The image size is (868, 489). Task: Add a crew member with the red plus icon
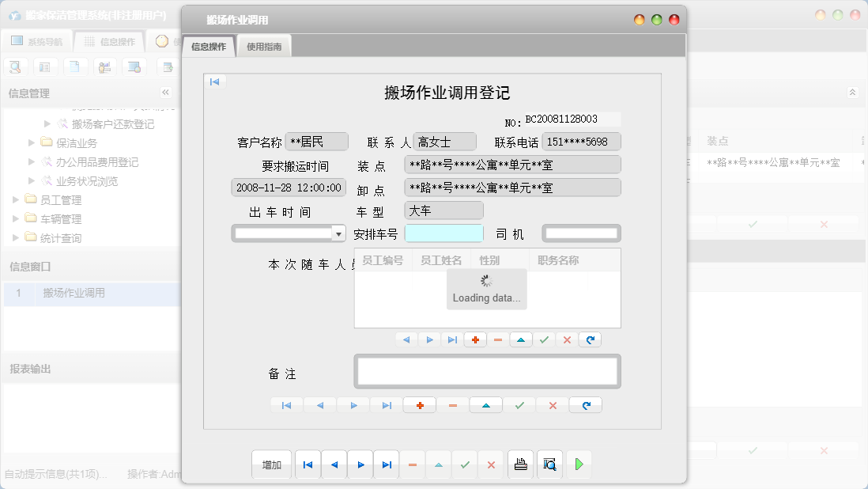(475, 339)
